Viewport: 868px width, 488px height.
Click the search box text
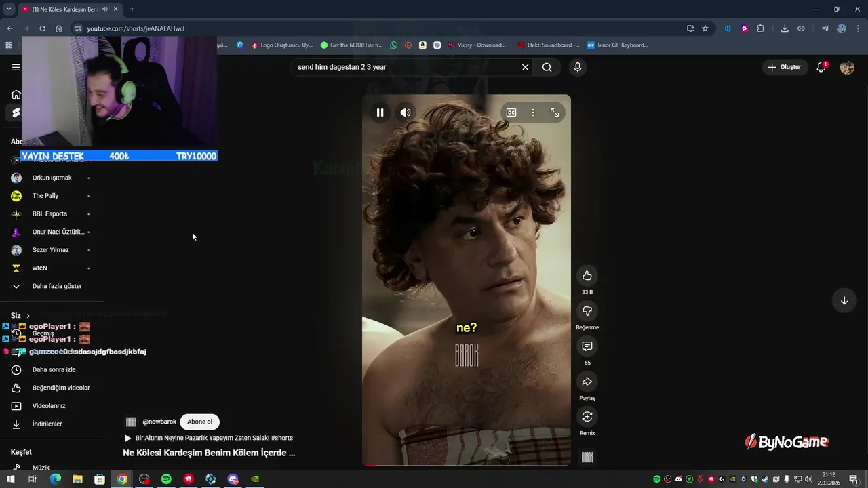click(x=342, y=67)
